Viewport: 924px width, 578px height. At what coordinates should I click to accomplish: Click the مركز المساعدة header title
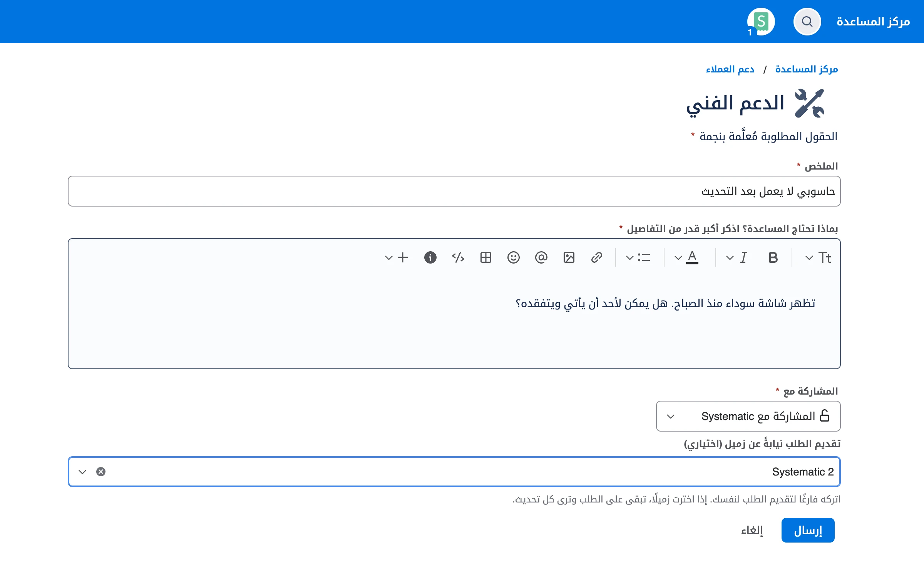coord(873,22)
